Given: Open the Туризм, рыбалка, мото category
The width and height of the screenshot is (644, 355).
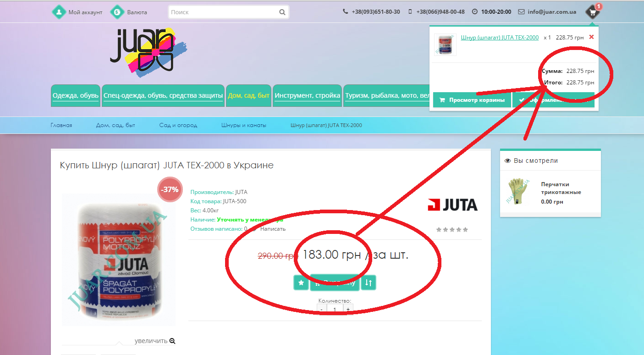Looking at the screenshot, I should (386, 96).
